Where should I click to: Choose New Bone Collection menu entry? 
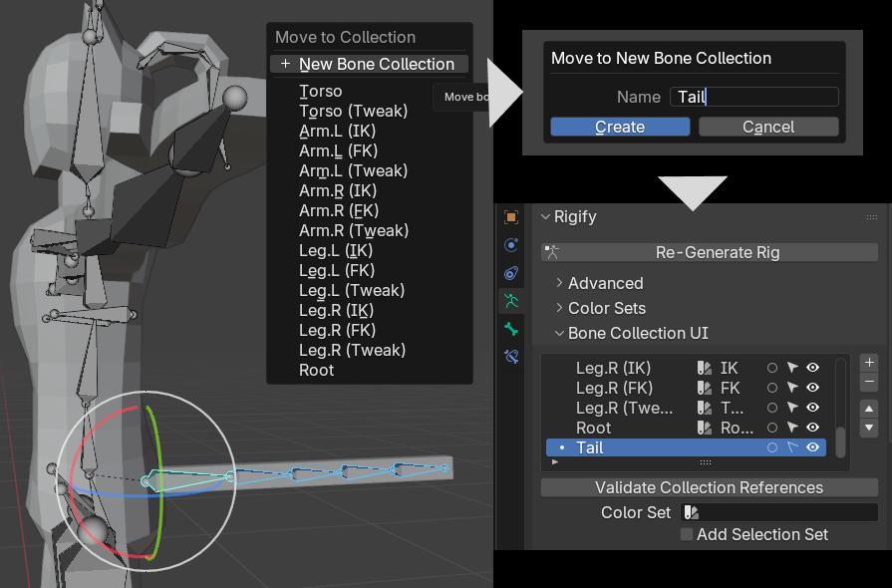[376, 64]
